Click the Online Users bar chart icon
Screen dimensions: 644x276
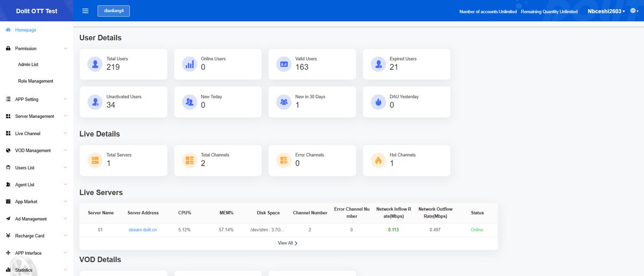(189, 64)
